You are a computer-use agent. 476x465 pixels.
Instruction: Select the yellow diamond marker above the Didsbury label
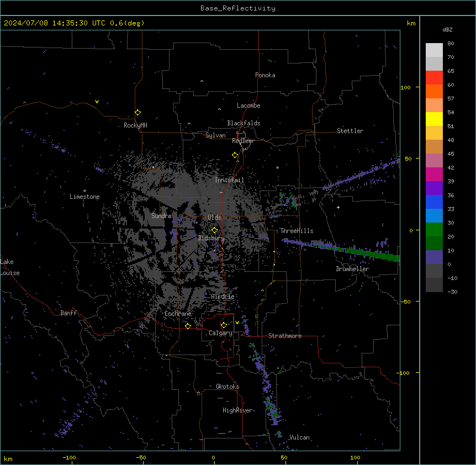pyautogui.click(x=215, y=230)
